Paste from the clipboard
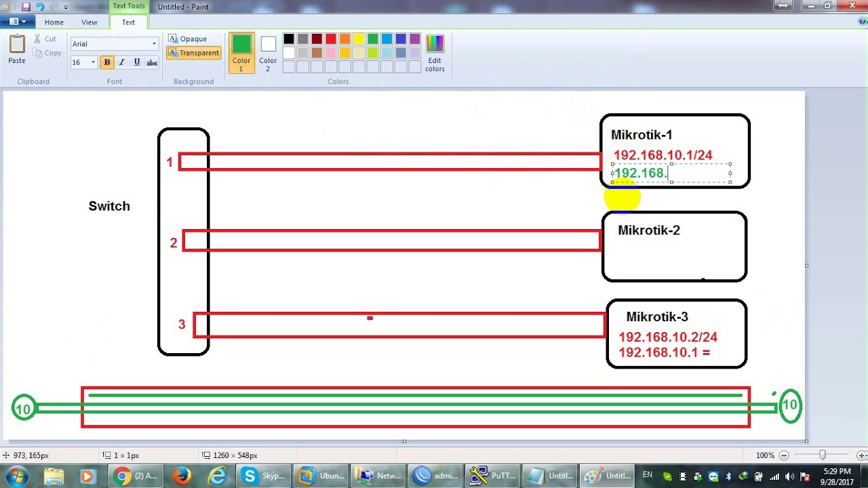This screenshot has width=868, height=488. pos(17,49)
